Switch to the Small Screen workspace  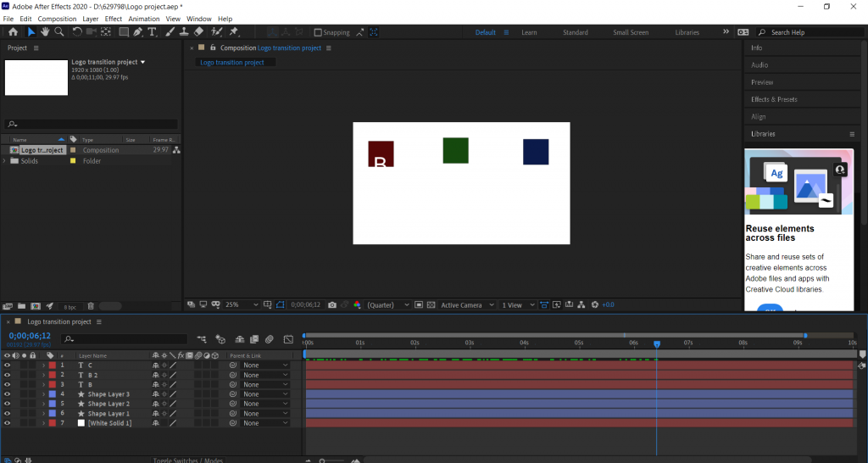pyautogui.click(x=631, y=32)
